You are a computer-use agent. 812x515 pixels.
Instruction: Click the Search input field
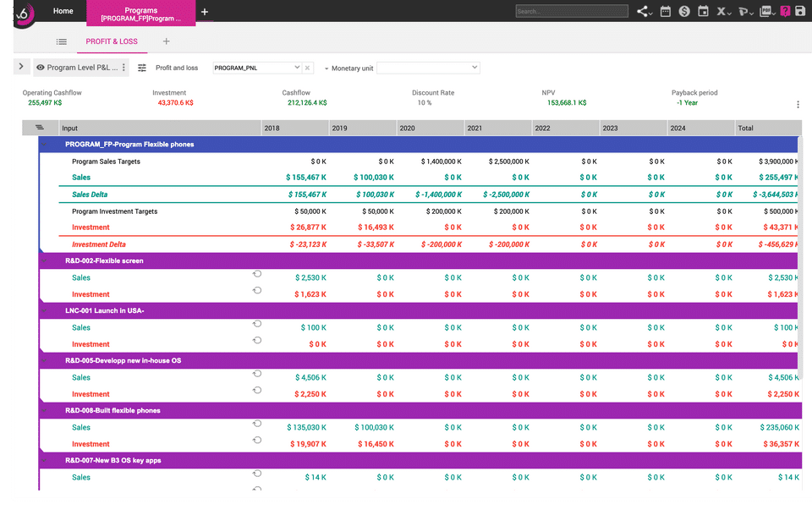coord(571,11)
